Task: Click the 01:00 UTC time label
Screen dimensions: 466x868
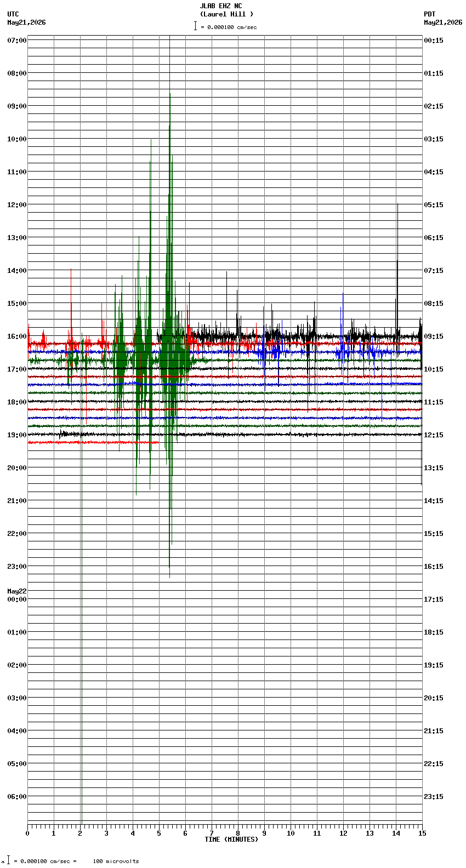Action: (17, 632)
